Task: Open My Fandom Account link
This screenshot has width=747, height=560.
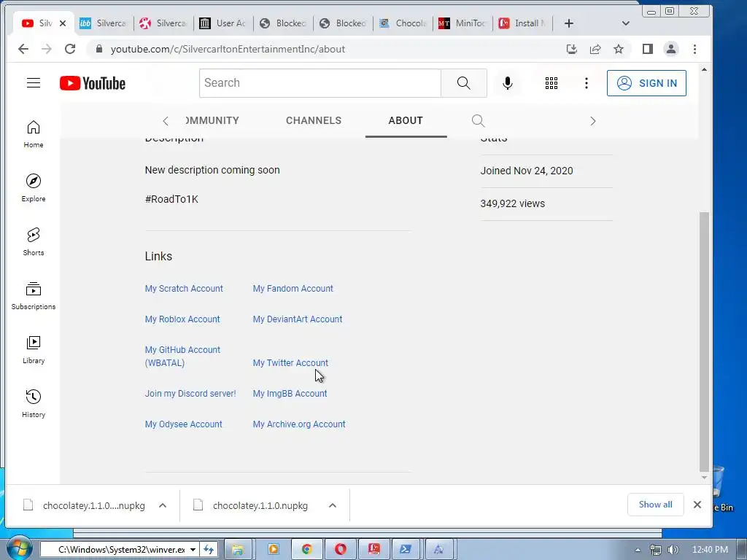Action: tap(293, 289)
